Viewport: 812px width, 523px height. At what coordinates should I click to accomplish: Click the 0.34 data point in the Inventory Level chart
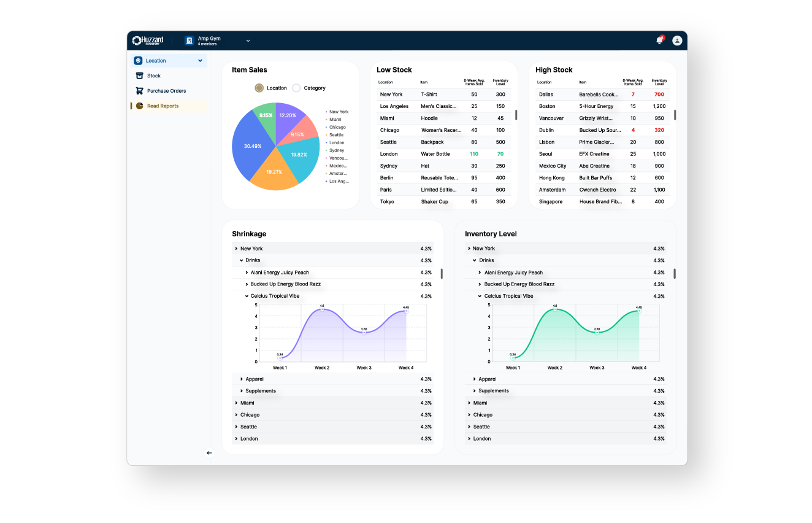[x=513, y=358]
